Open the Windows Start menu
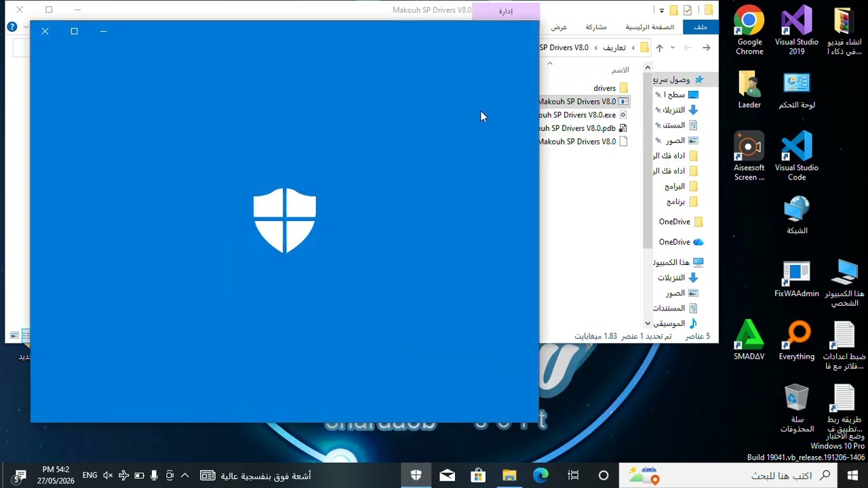This screenshot has width=868, height=488. (852, 475)
